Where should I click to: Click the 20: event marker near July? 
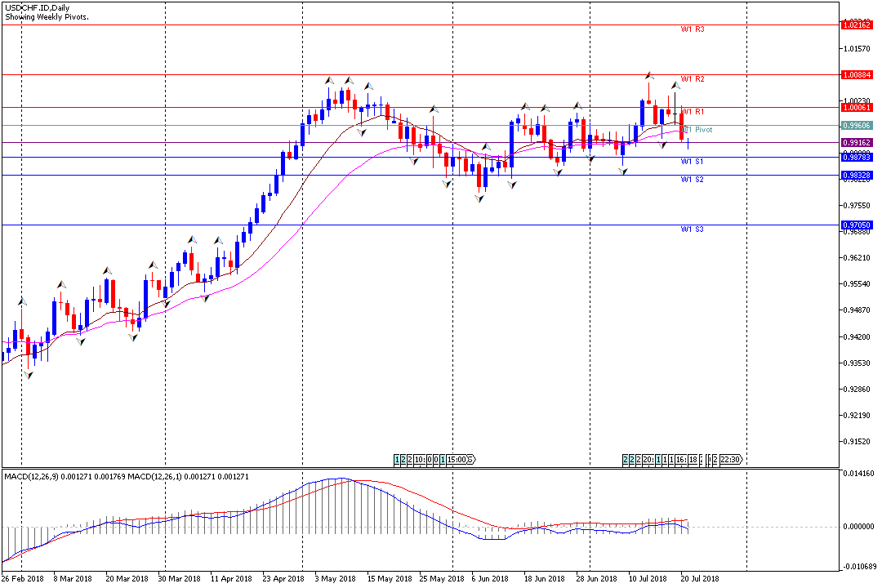[648, 460]
